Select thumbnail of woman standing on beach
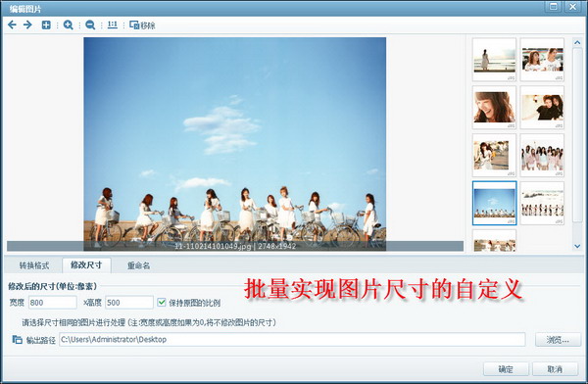The height and width of the screenshot is (384, 588). (494, 59)
